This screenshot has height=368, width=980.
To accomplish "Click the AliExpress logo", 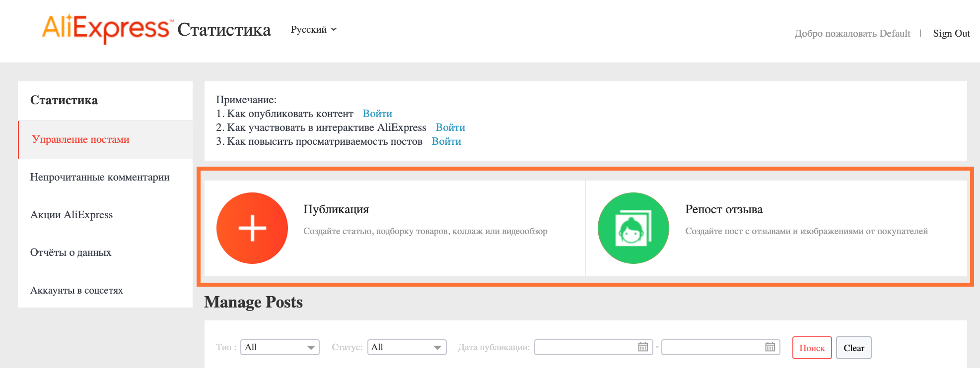I will coord(107,29).
